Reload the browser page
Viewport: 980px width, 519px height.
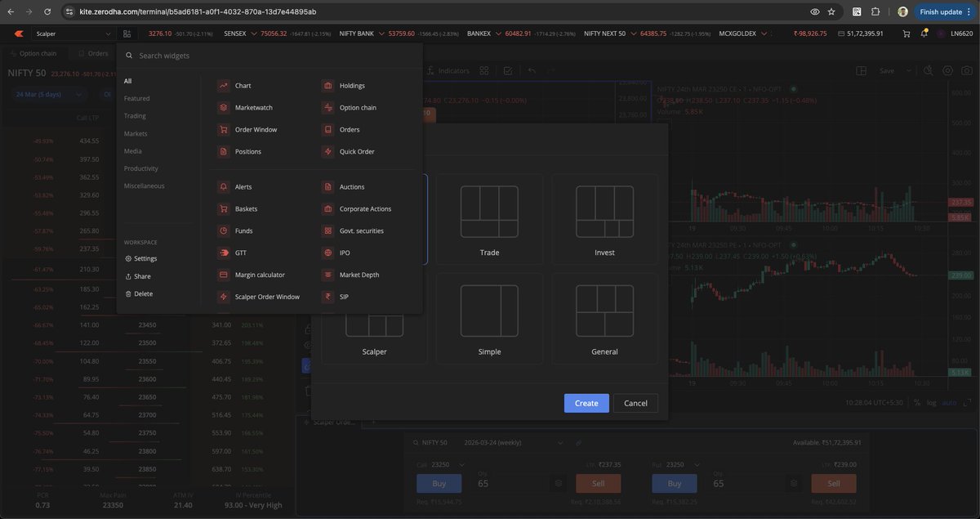(47, 12)
